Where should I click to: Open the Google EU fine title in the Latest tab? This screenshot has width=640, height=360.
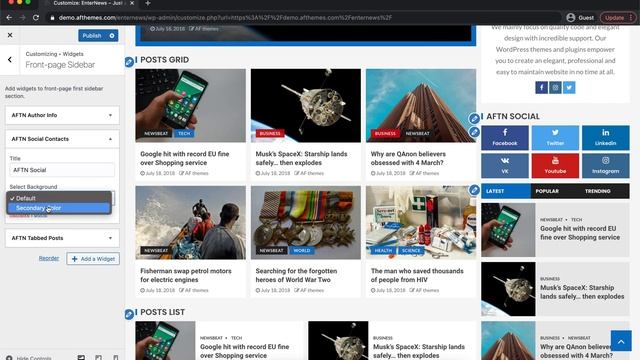tap(580, 233)
